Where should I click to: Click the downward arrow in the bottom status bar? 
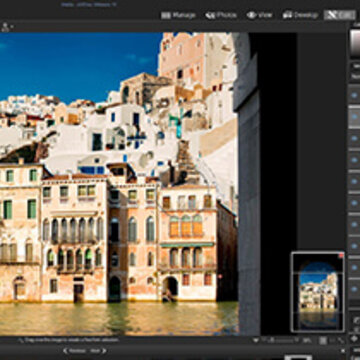256,340
